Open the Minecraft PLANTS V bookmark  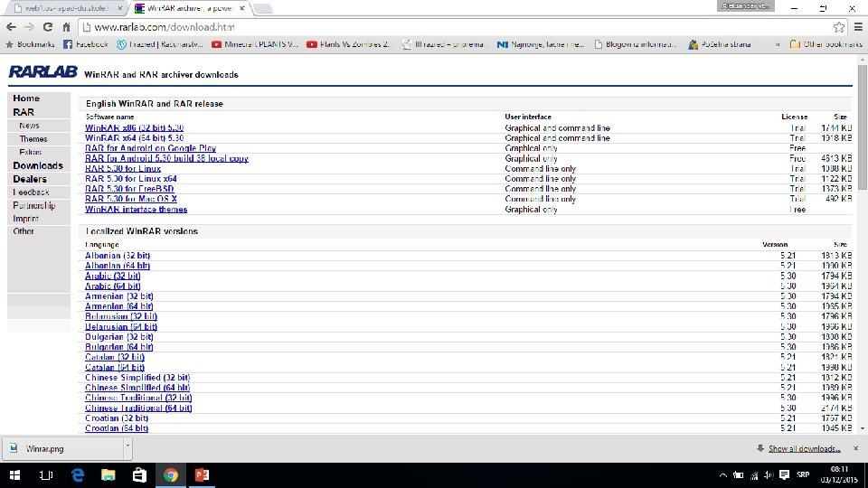click(255, 44)
